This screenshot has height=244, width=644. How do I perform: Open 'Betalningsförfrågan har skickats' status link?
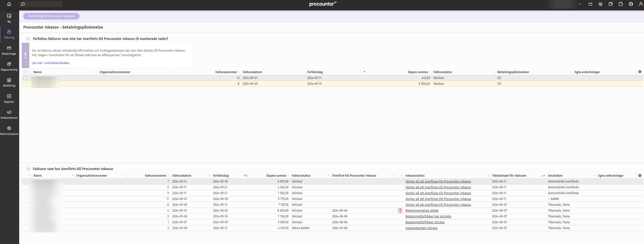pyautogui.click(x=428, y=216)
